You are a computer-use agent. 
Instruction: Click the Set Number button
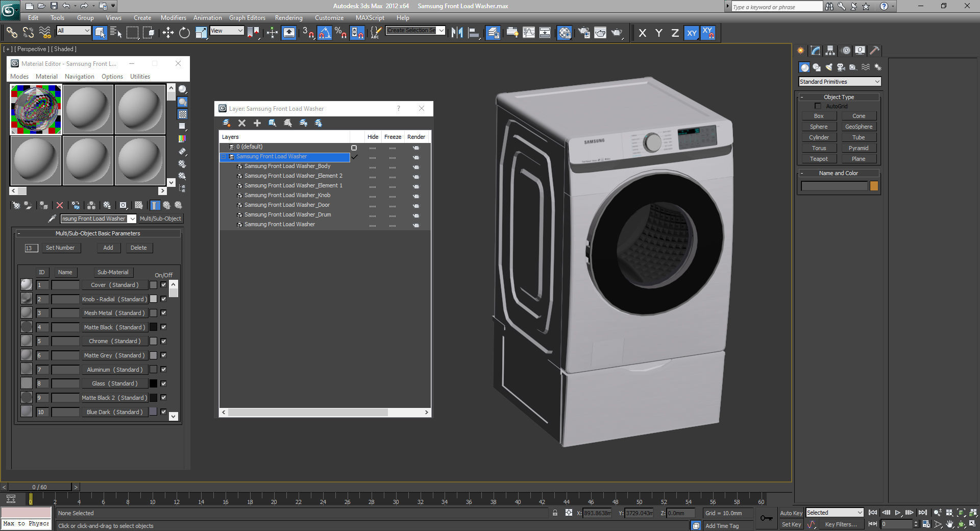pyautogui.click(x=60, y=248)
